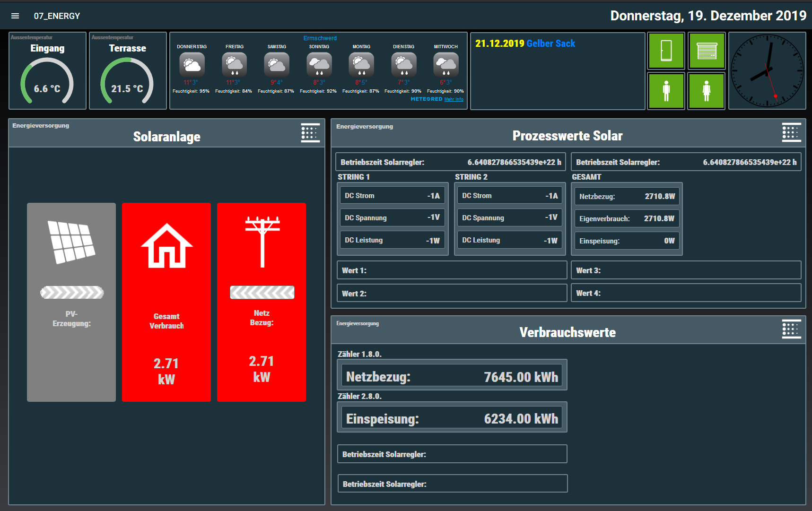Click the green door icon tile
Screen dimensions: 812x511
click(666, 51)
